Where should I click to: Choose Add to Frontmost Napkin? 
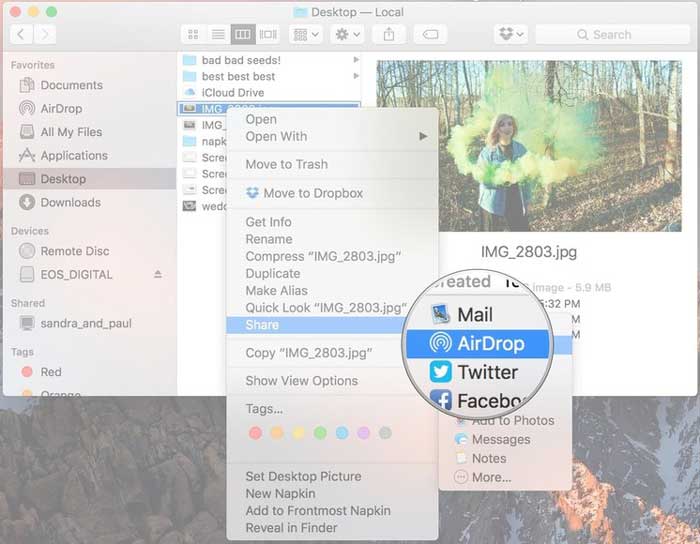318,511
